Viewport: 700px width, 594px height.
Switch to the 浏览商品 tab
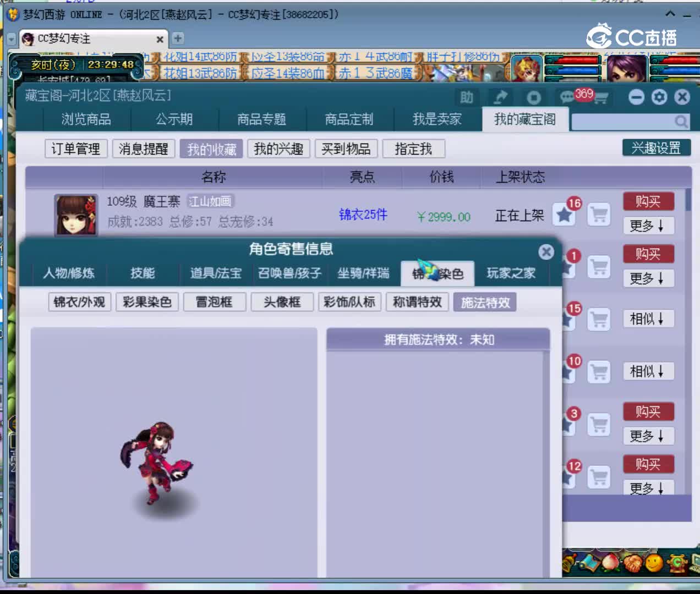pos(86,119)
